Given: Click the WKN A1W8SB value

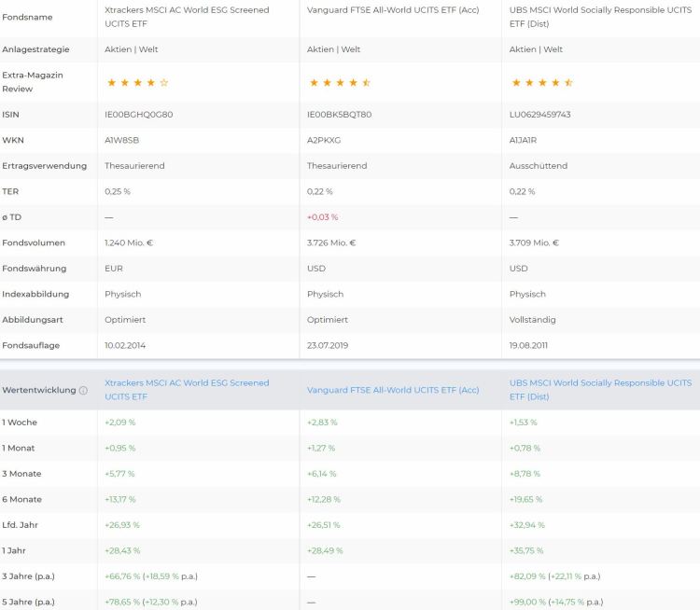Looking at the screenshot, I should (122, 140).
